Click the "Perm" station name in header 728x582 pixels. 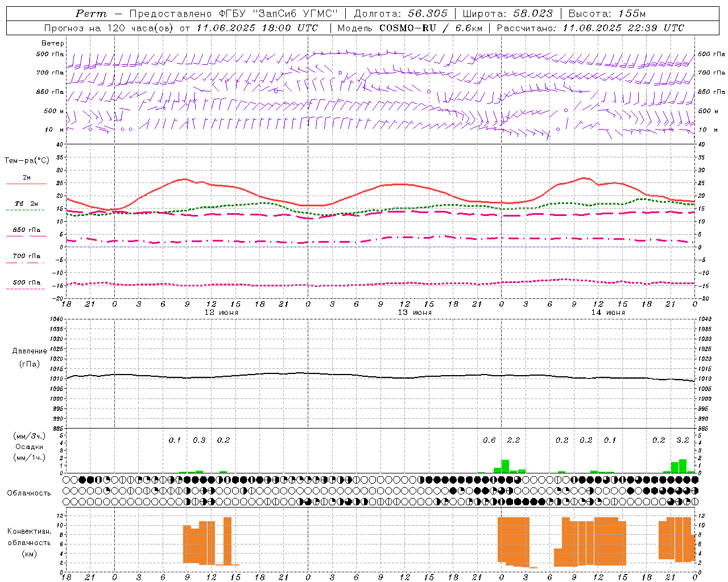[91, 14]
